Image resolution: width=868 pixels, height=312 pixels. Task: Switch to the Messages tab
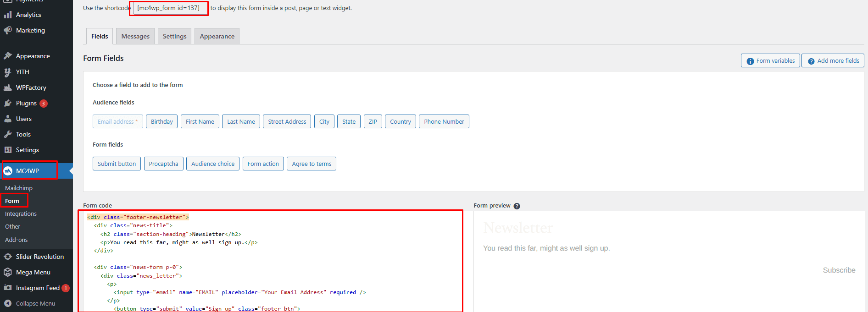tap(135, 36)
